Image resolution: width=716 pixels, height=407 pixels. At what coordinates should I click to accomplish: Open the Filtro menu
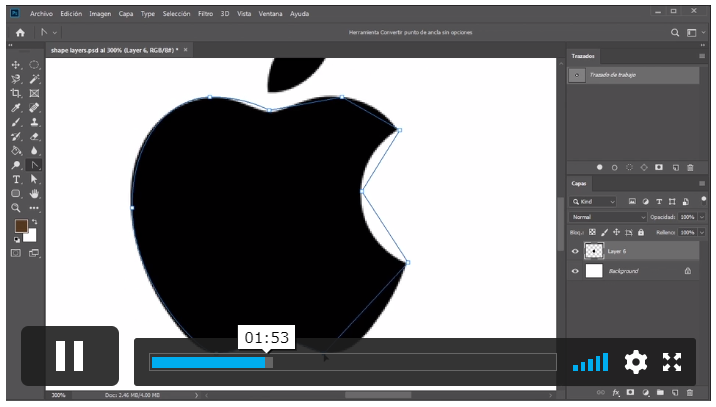pos(205,14)
